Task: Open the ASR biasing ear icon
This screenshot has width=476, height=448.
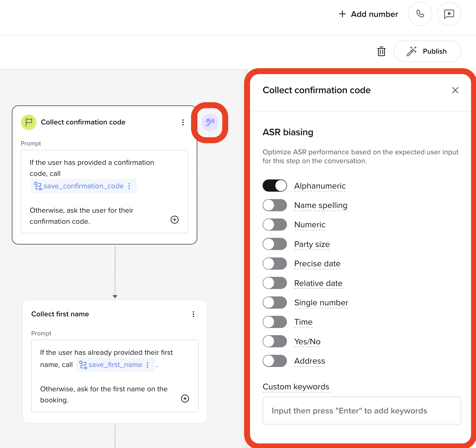Action: point(210,122)
